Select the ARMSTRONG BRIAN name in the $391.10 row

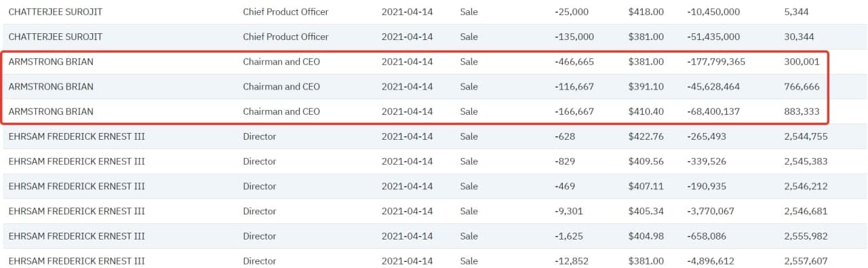tap(51, 87)
